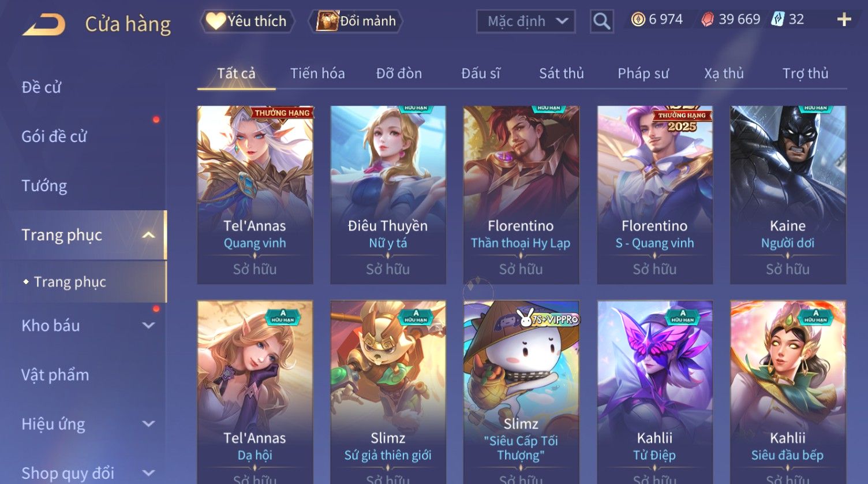Click the golden back arrow icon
The height and width of the screenshot is (484, 868).
(44, 25)
